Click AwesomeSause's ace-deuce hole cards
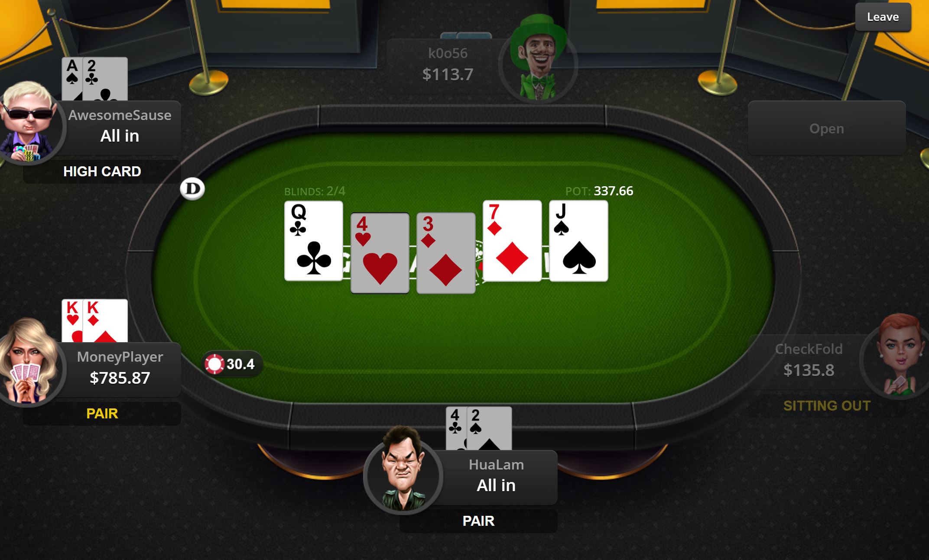The image size is (929, 560). coord(95,79)
